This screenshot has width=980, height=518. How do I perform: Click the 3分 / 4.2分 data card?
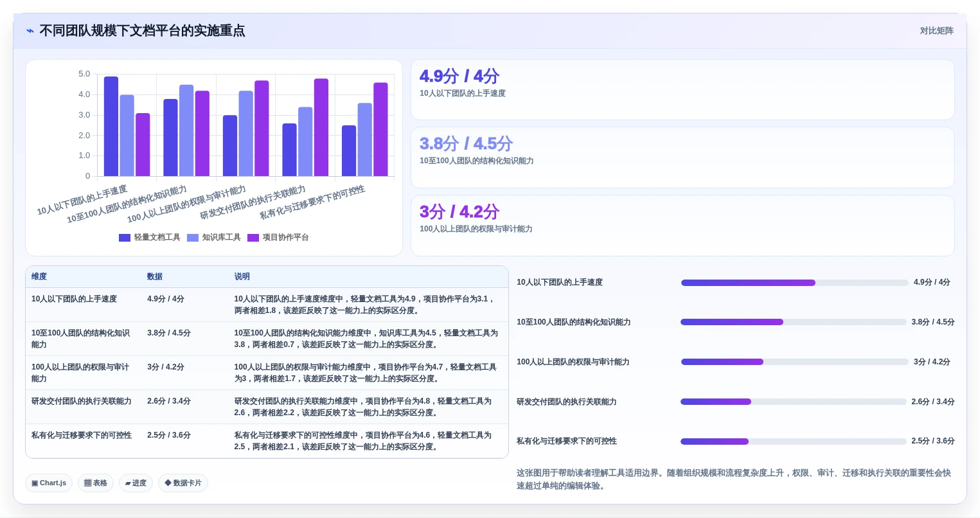point(682,226)
